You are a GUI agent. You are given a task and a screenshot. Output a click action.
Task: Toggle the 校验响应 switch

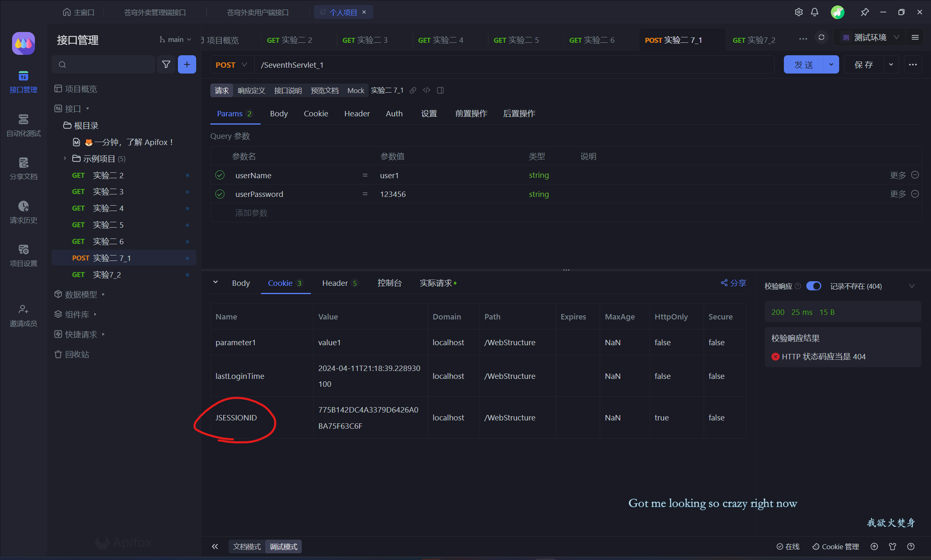(x=813, y=286)
